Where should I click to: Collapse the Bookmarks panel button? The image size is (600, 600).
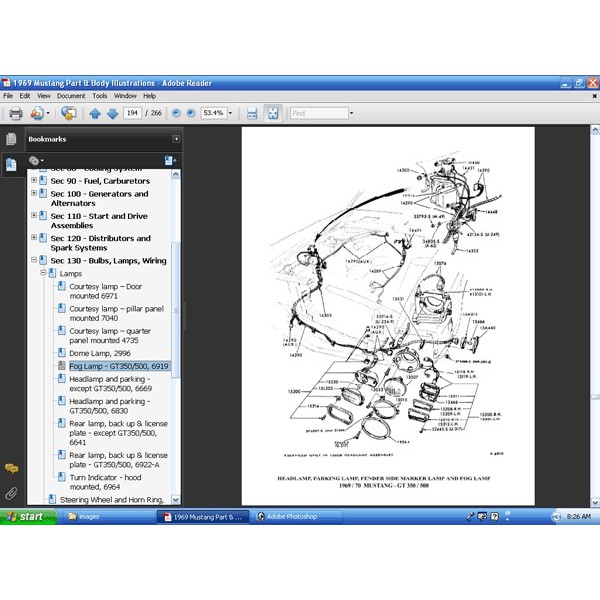(x=176, y=139)
